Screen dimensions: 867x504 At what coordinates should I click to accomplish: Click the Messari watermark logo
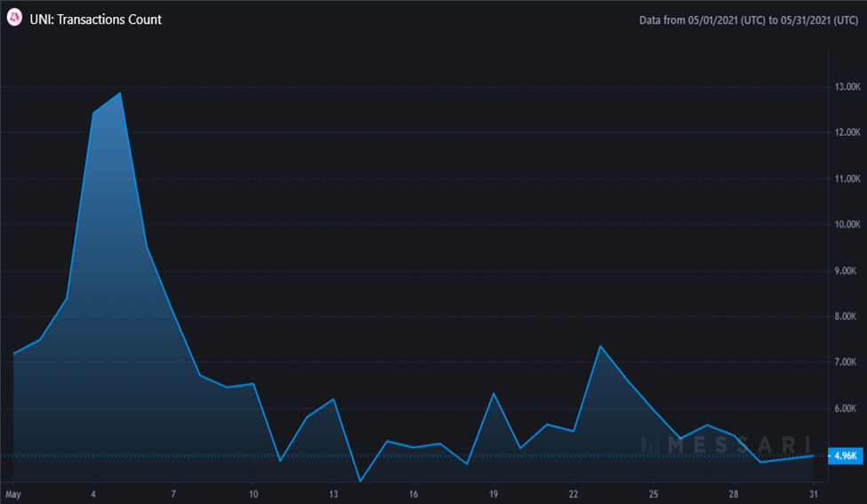726,444
